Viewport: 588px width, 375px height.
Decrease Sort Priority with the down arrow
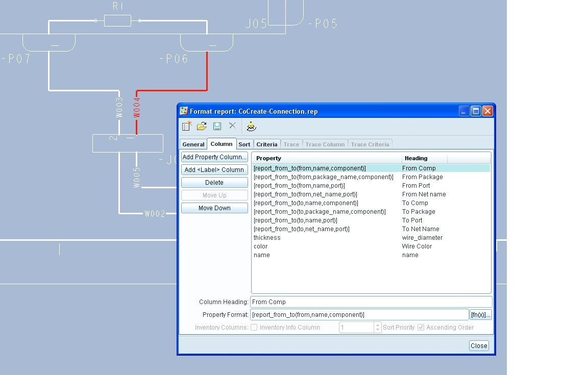(x=378, y=330)
